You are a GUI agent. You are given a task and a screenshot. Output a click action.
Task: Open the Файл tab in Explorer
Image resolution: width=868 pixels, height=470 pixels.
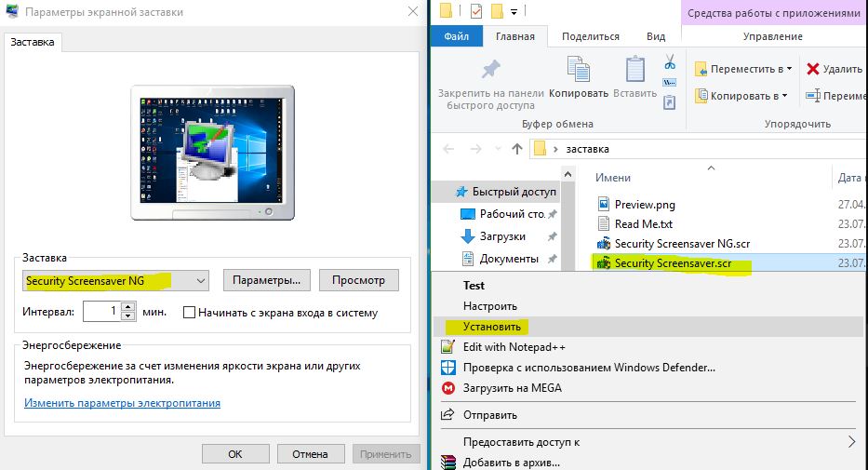pyautogui.click(x=457, y=36)
